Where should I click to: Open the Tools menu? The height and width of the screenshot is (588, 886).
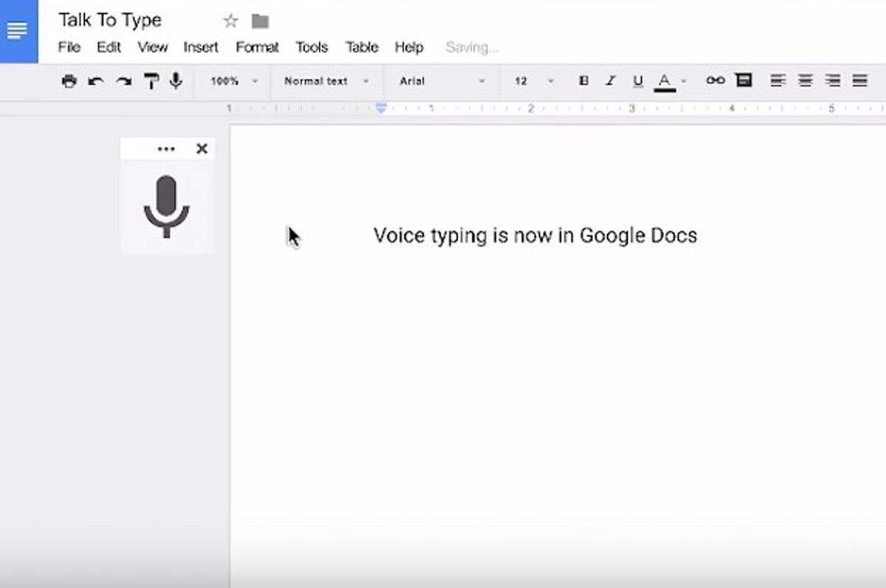coord(312,47)
